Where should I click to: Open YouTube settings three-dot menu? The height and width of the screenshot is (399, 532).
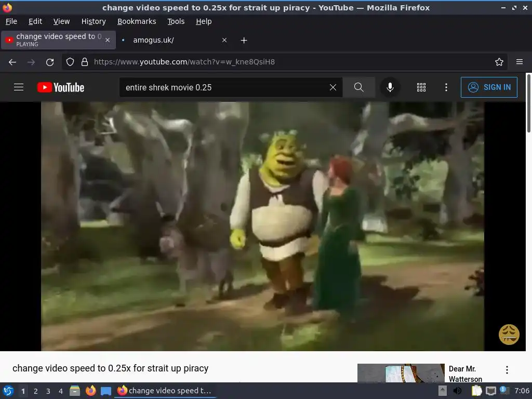[x=446, y=87]
